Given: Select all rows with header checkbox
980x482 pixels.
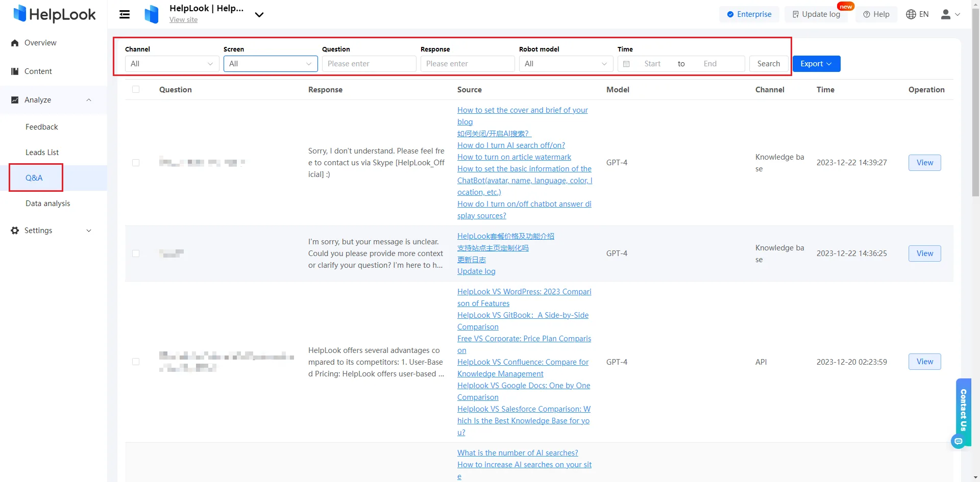Looking at the screenshot, I should (136, 89).
